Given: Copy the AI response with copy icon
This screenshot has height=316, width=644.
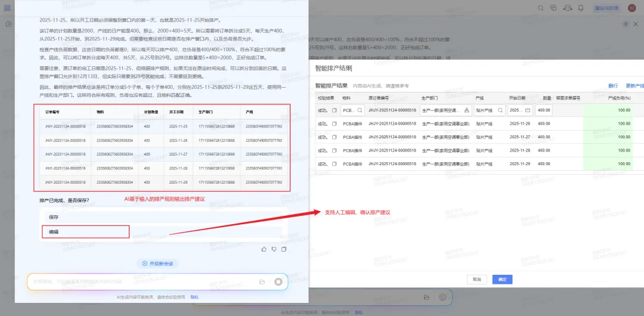Looking at the screenshot, I should [x=284, y=249].
